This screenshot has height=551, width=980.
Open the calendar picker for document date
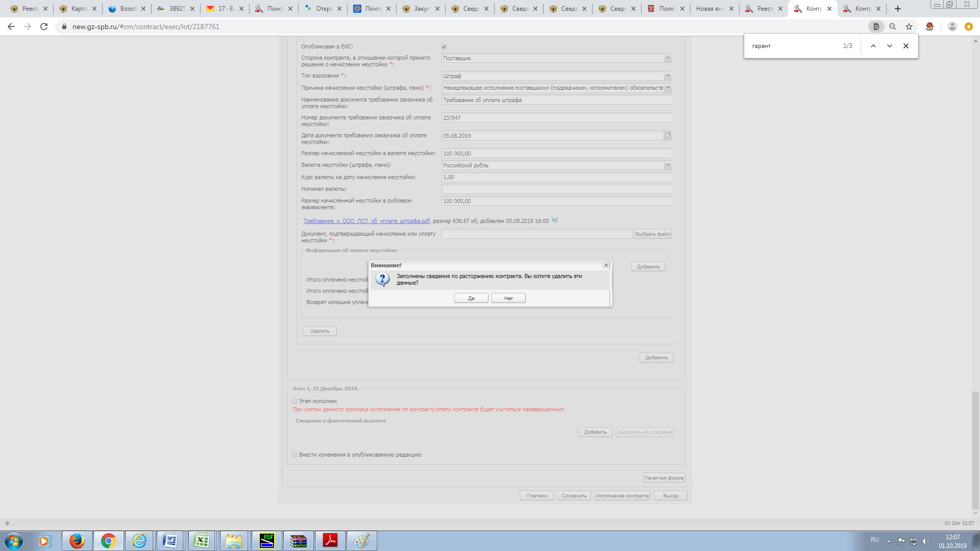pyautogui.click(x=668, y=135)
